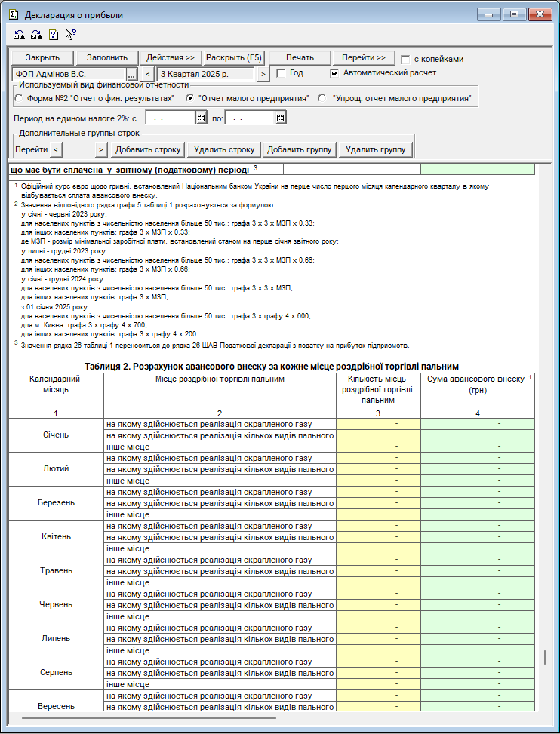Open calendar picker for period start date

pyautogui.click(x=201, y=118)
